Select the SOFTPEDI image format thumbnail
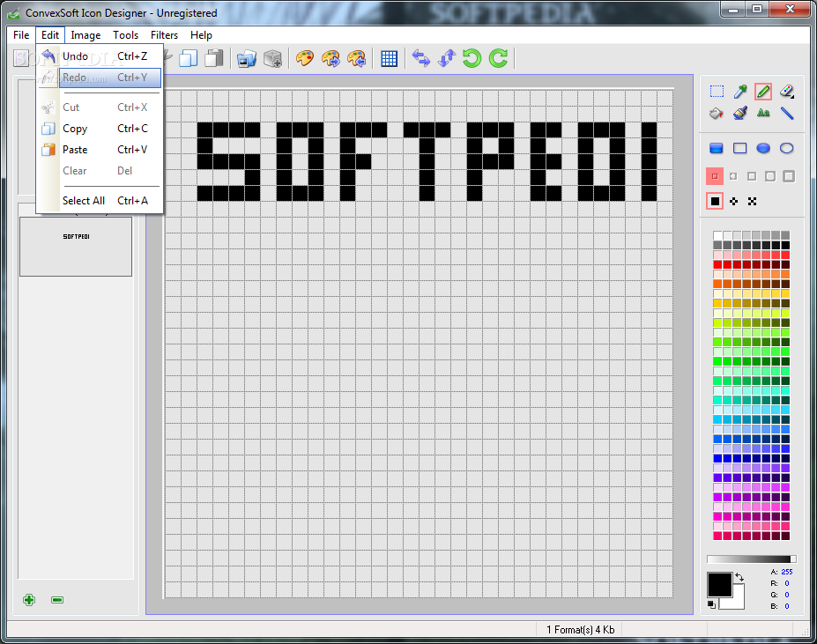817x644 pixels. 76,247
